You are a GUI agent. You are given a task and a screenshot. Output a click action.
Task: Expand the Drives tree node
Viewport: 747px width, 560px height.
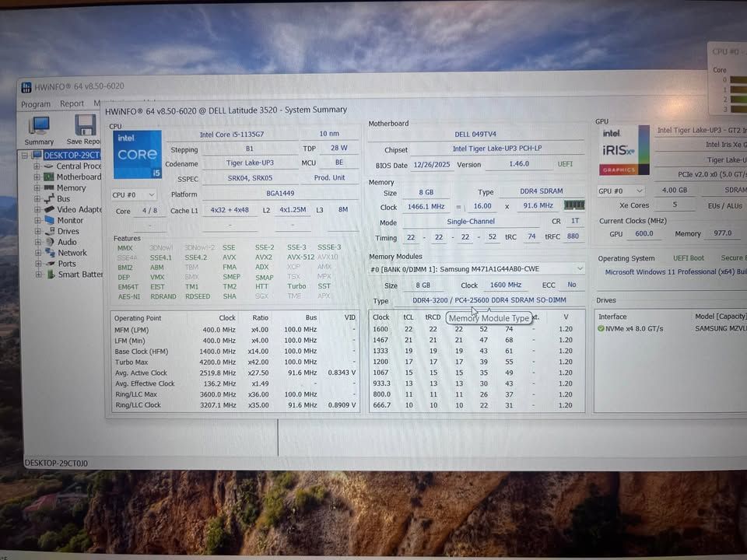[x=37, y=232]
